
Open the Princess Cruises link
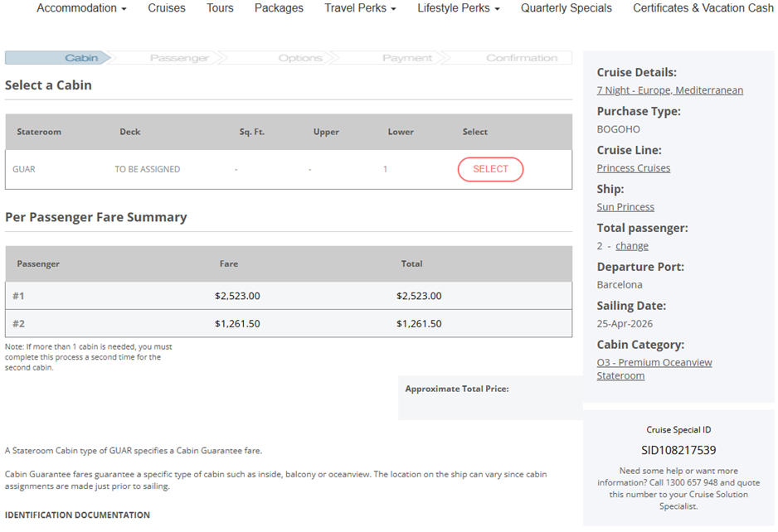pyautogui.click(x=633, y=168)
